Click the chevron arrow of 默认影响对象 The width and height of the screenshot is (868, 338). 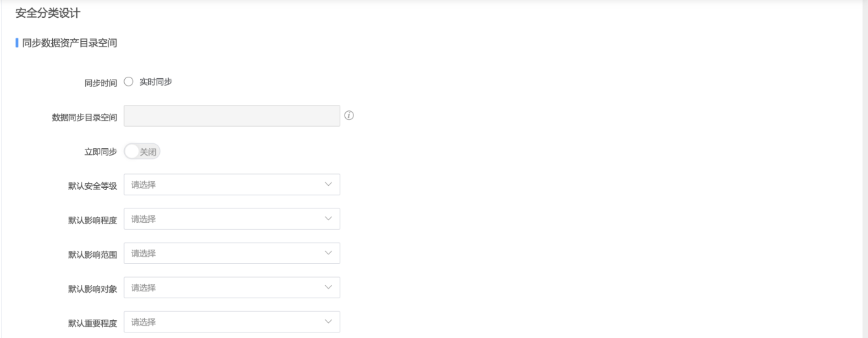click(328, 287)
